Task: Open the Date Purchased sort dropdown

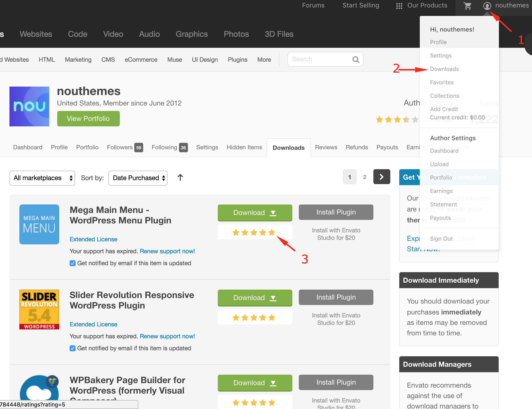Action: (x=138, y=178)
